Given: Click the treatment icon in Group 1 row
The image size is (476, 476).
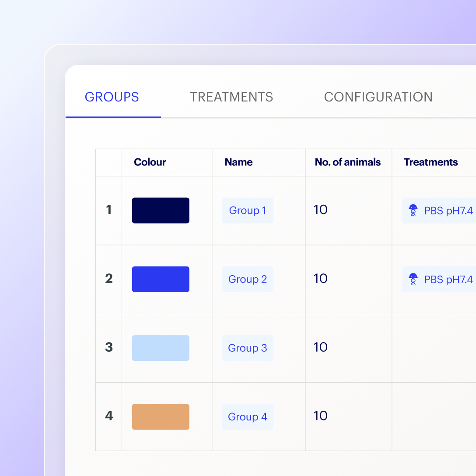Looking at the screenshot, I should pyautogui.click(x=413, y=210).
